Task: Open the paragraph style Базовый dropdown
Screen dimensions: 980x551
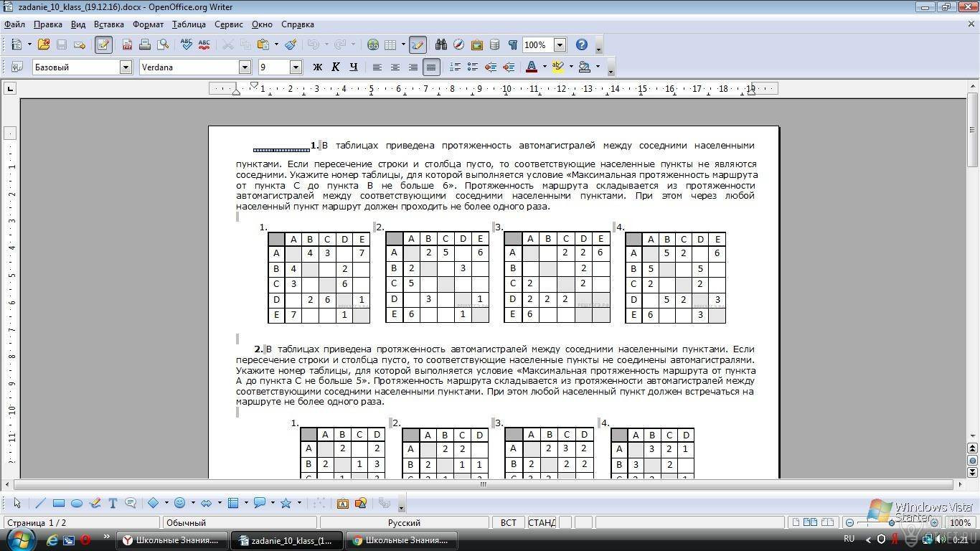Action: pos(126,67)
